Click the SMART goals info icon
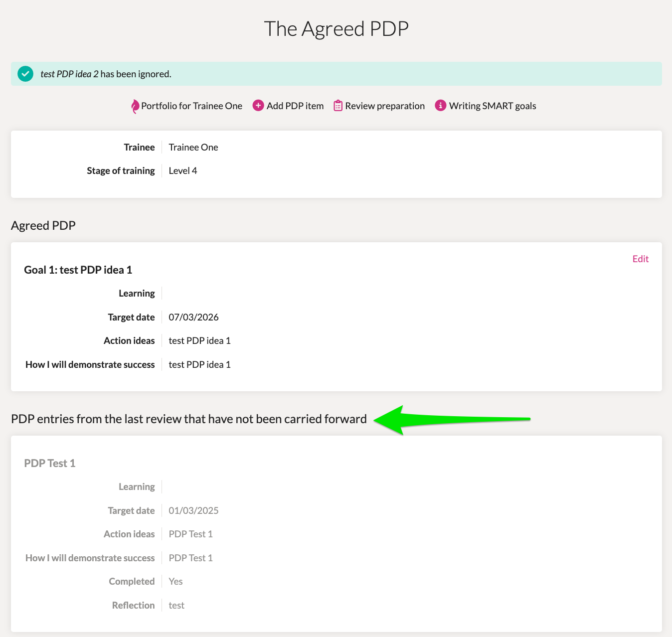Screen dimensions: 672x637 coord(441,106)
